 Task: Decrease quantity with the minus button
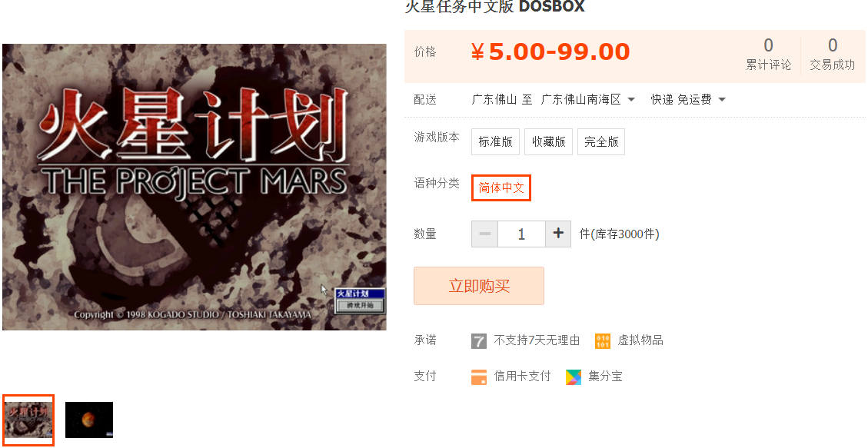(x=485, y=234)
